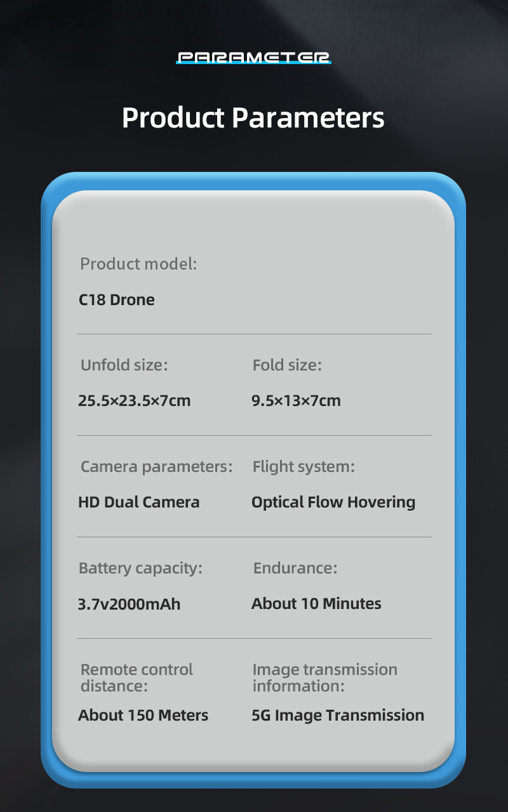Image resolution: width=508 pixels, height=812 pixels.
Task: Select the Fold size label
Action: click(x=287, y=365)
